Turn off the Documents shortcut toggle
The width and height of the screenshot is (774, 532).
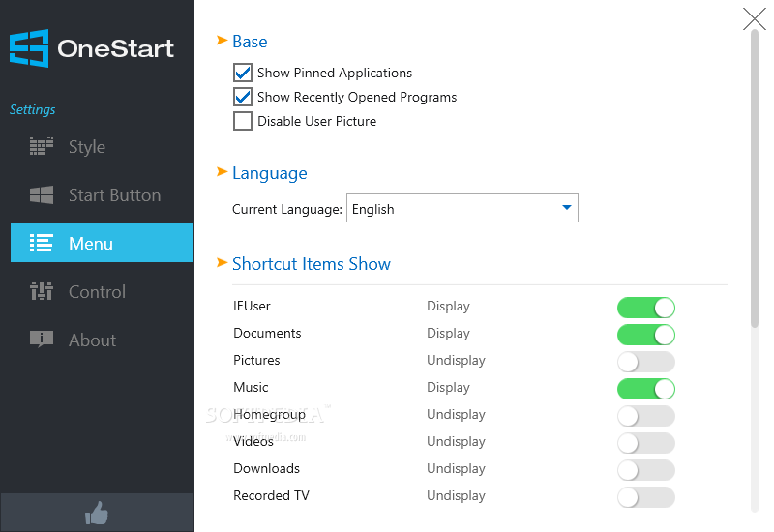(x=645, y=335)
